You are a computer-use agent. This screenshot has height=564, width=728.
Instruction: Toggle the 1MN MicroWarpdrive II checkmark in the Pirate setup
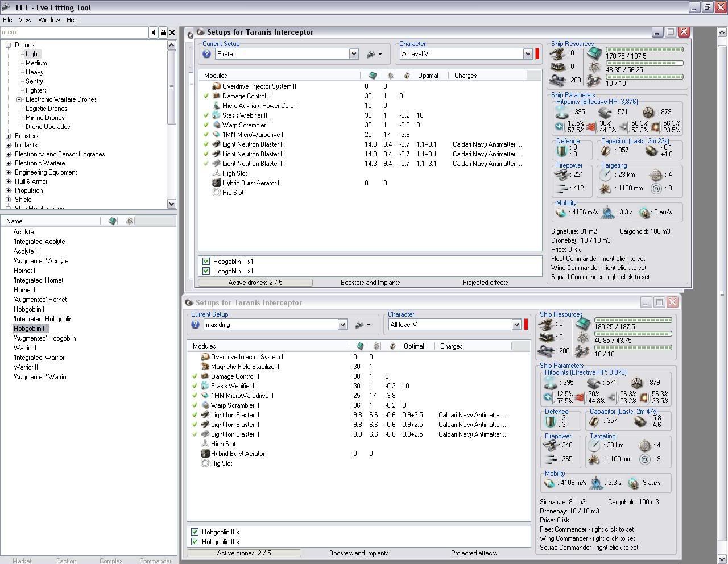tap(206, 135)
